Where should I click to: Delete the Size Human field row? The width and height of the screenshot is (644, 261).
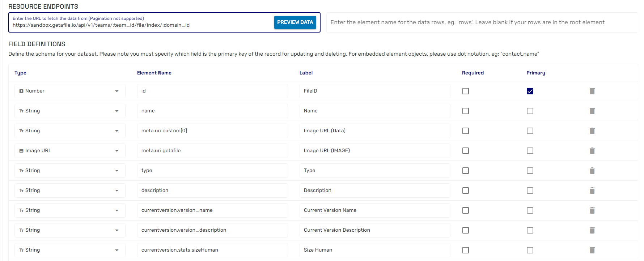pos(592,250)
